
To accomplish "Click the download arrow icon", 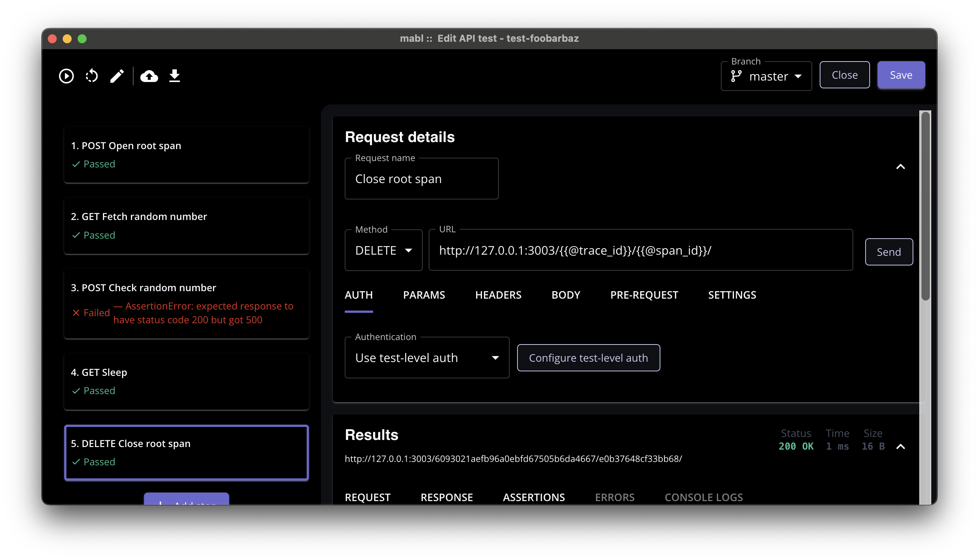I will click(x=174, y=76).
